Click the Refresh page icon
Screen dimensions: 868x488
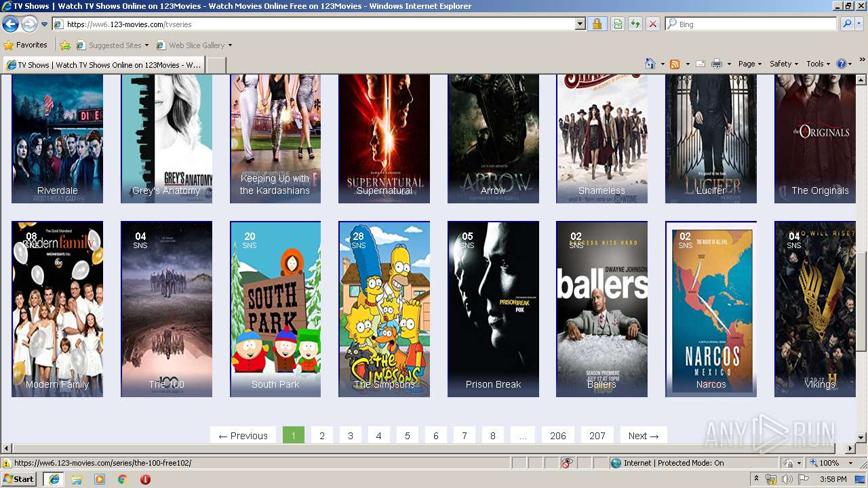635,24
